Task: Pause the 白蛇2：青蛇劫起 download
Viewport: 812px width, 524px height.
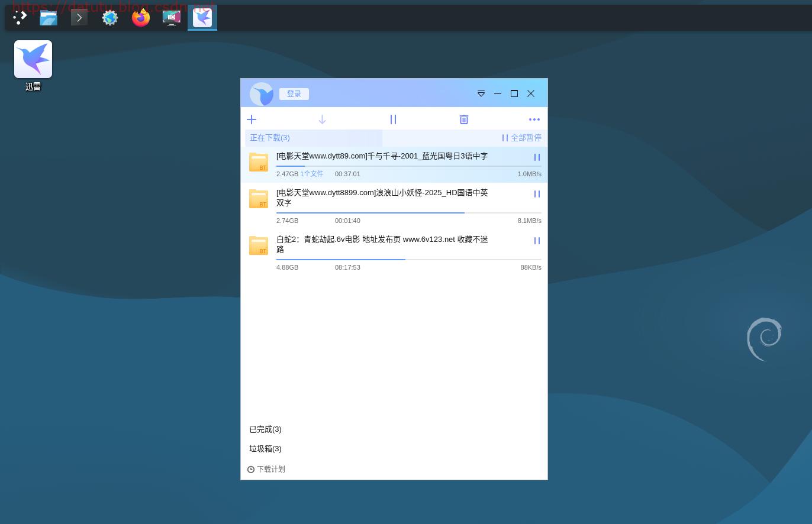Action: pos(537,241)
